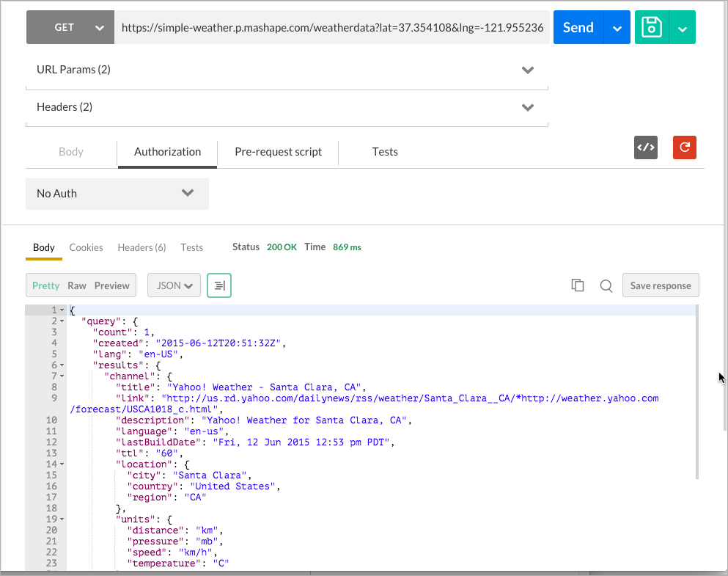The image size is (728, 576).
Task: Click the Send button
Action: [x=578, y=28]
